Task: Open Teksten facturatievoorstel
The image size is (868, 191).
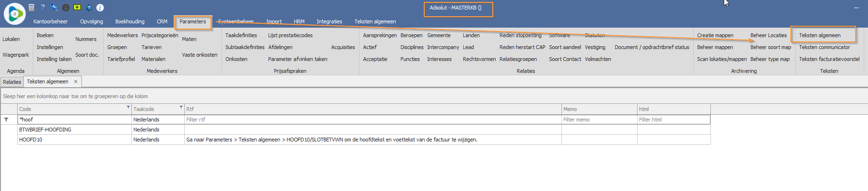Action: (x=829, y=59)
